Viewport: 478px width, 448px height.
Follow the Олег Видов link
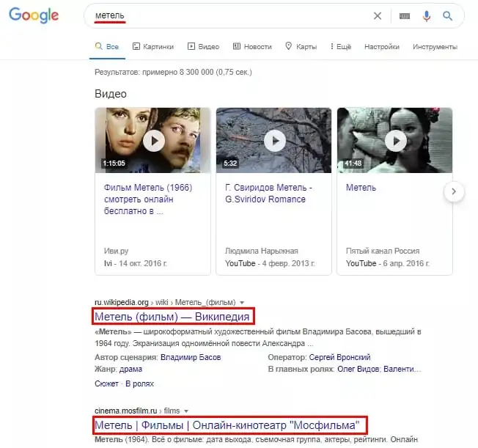pos(358,369)
